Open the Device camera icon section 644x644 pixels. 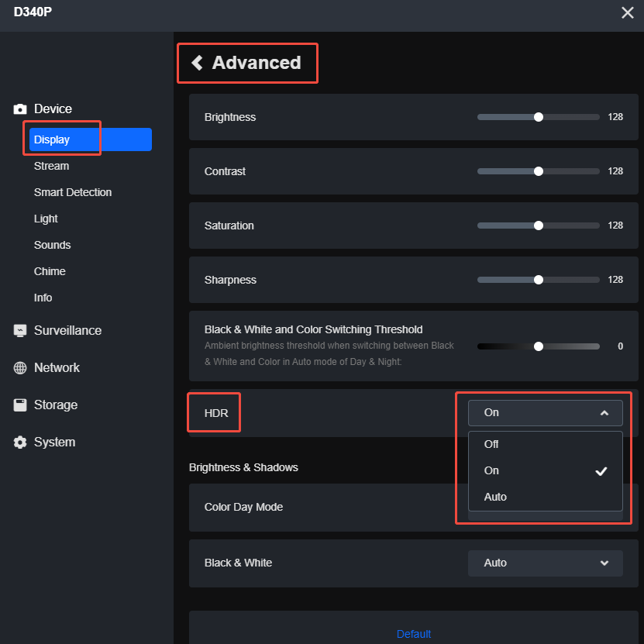tap(19, 108)
